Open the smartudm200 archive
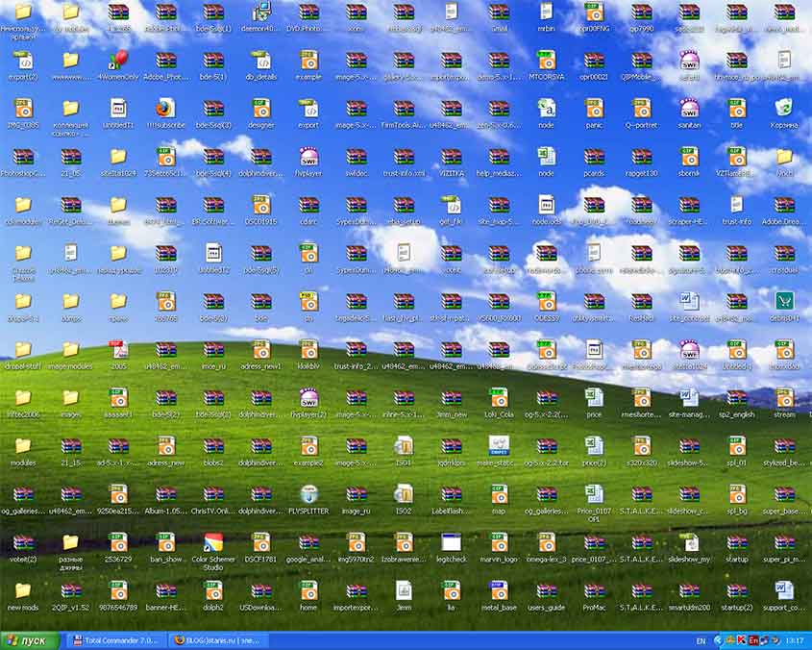 (690, 588)
